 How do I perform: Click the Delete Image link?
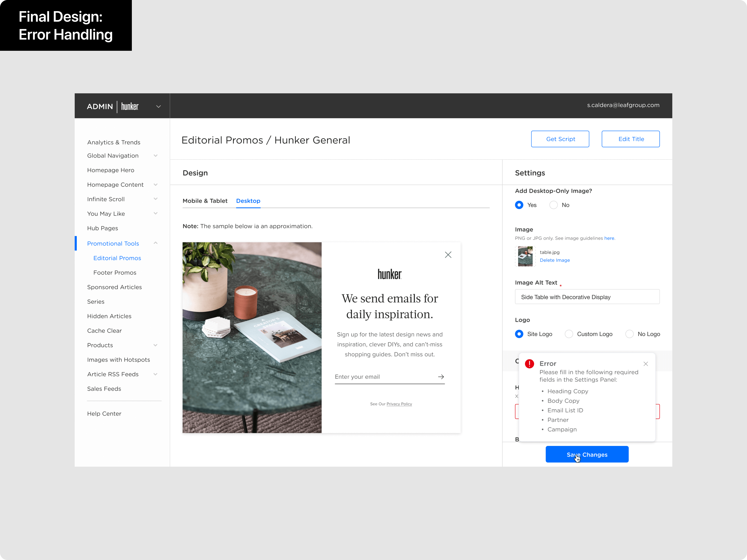(x=554, y=260)
